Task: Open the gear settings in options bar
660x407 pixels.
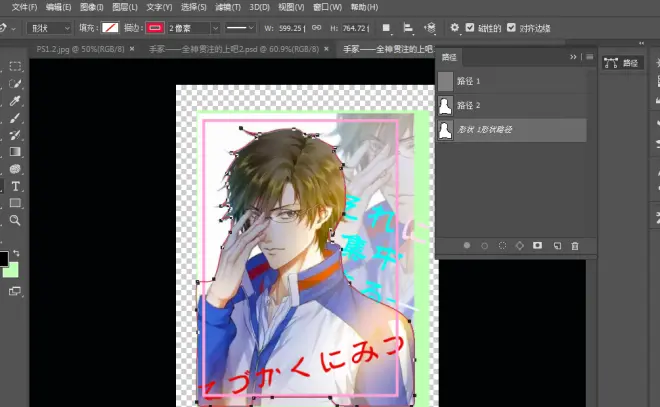Action: coord(454,28)
